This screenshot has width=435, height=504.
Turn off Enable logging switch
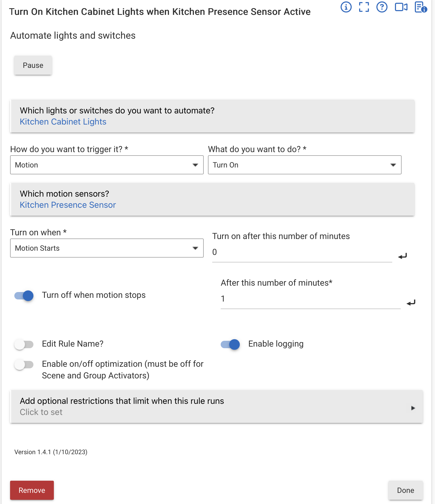point(230,344)
